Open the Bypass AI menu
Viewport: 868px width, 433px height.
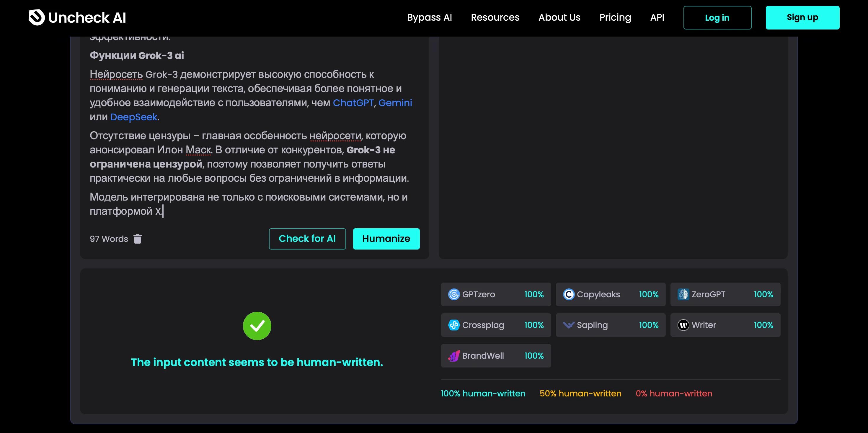pyautogui.click(x=429, y=17)
